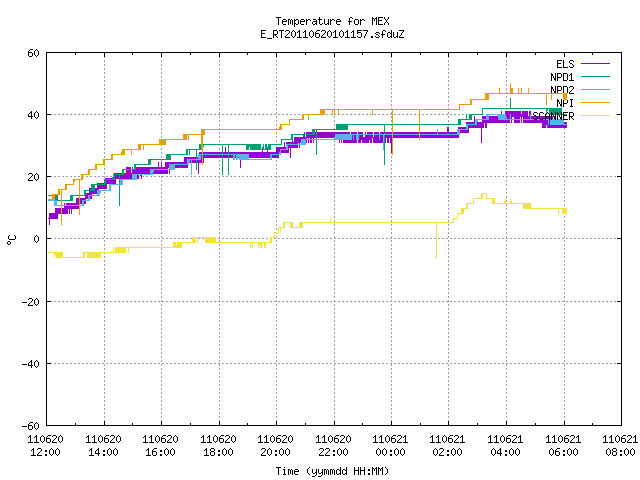Click the green NPD1 legend line sample
Viewport: 640px width, 480px height.
click(595, 76)
